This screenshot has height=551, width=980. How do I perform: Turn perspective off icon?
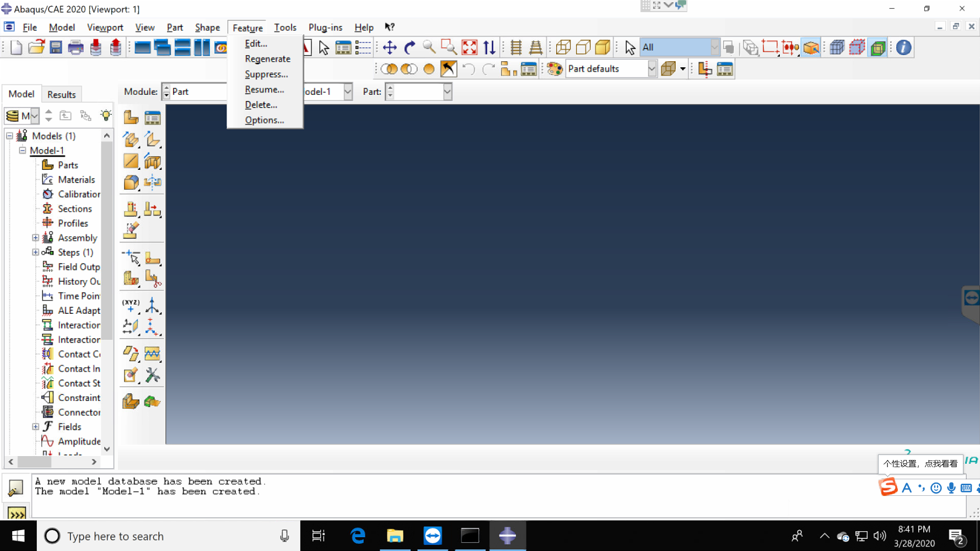pyautogui.click(x=516, y=47)
